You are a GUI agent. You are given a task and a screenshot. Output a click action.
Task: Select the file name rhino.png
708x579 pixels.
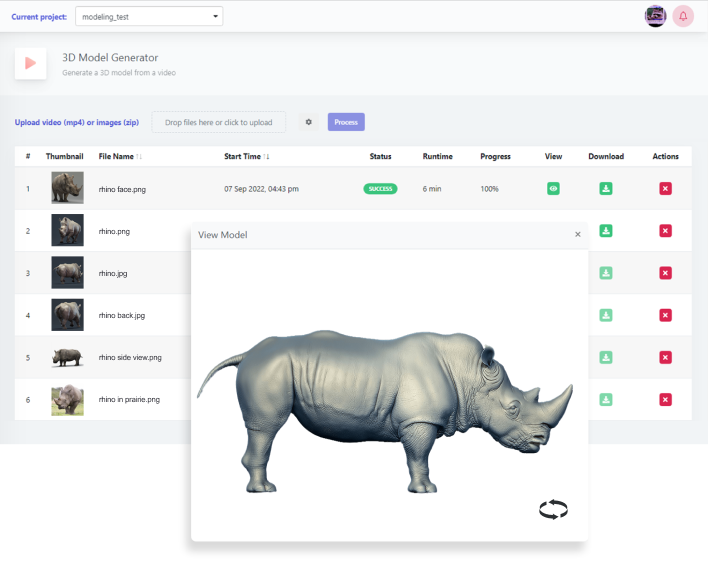tap(114, 231)
